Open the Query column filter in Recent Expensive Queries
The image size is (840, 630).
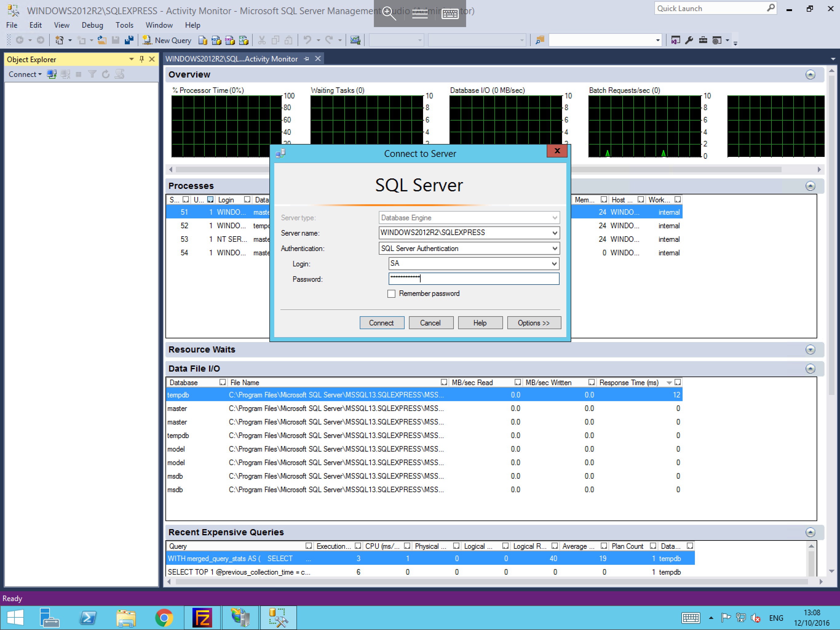point(309,546)
